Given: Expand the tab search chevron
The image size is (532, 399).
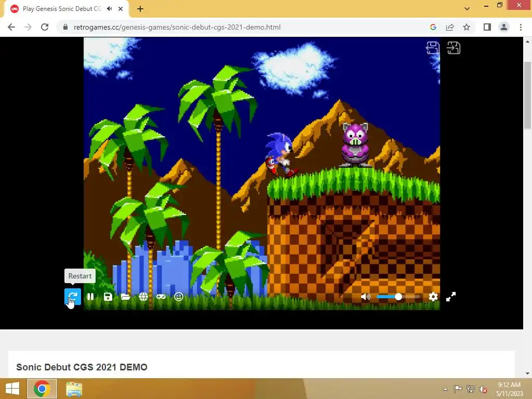Looking at the screenshot, I should point(467,9).
